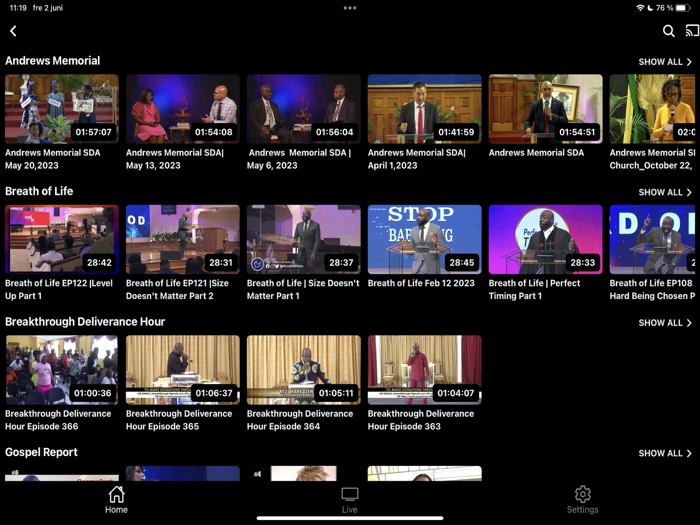
Task: Play Breakthrough Deliverance Hour Episode 366 thumbnail
Action: click(x=62, y=370)
